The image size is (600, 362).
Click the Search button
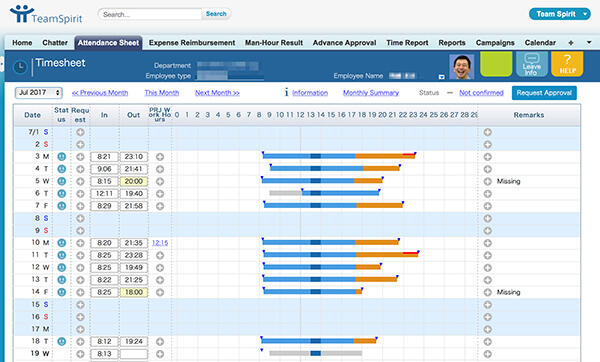tap(216, 14)
